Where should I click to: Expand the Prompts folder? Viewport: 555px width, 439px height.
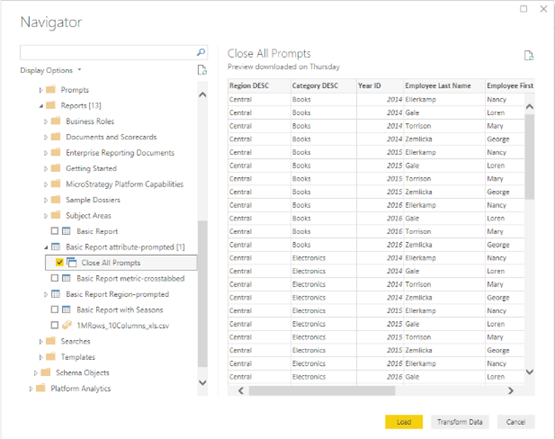pos(41,90)
